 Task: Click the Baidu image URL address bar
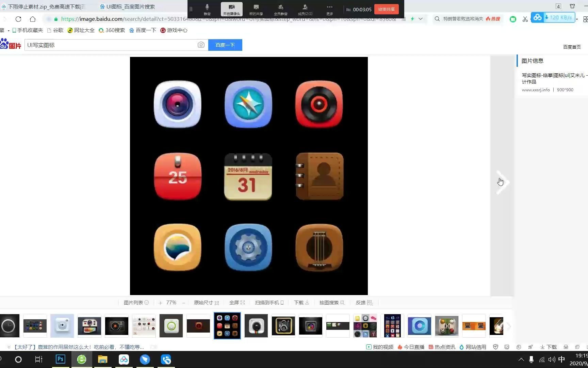click(228, 19)
